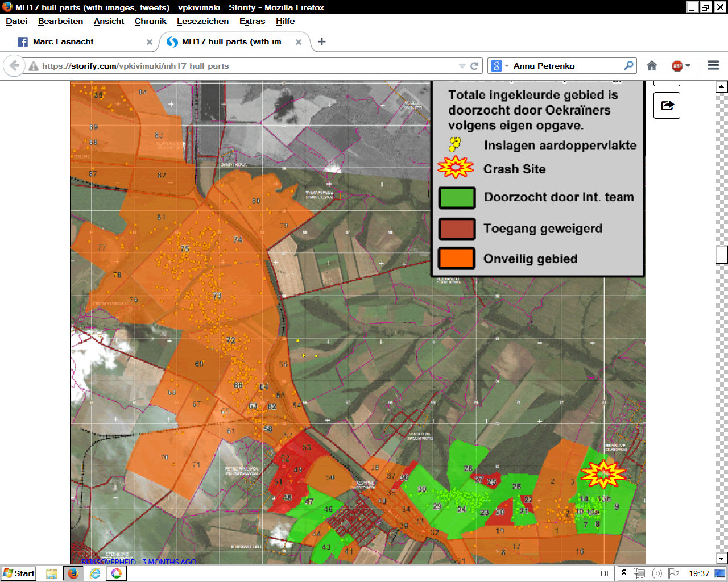Reload the current page

coord(474,66)
